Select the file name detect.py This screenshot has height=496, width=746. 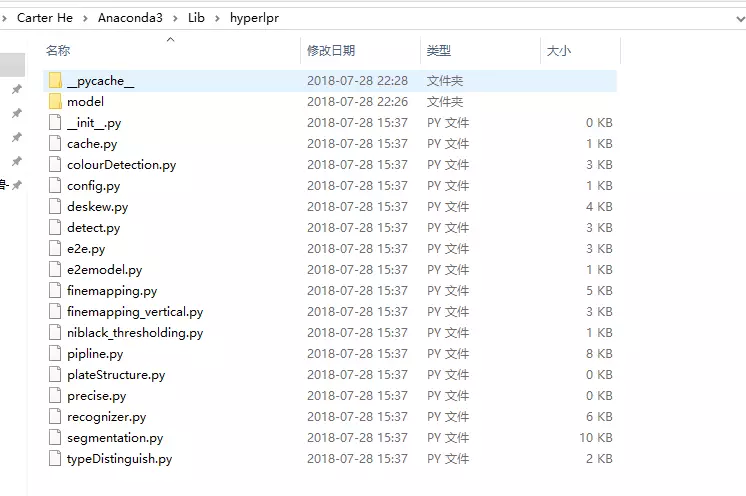point(93,228)
